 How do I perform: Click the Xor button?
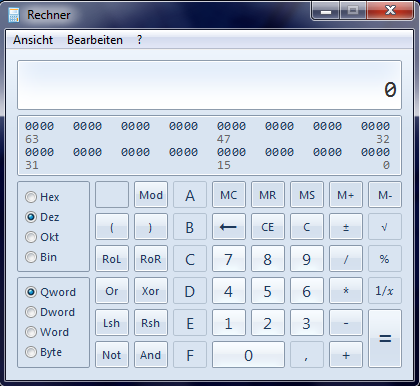tap(151, 291)
